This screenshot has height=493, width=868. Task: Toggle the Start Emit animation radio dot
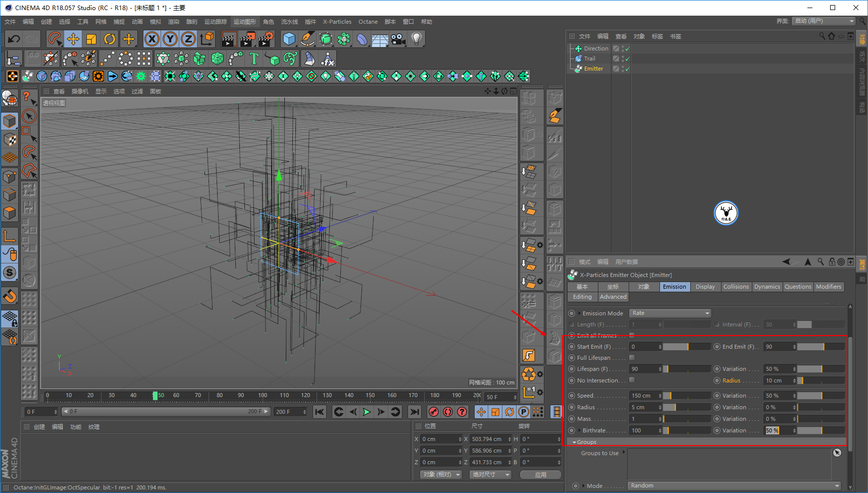(572, 347)
